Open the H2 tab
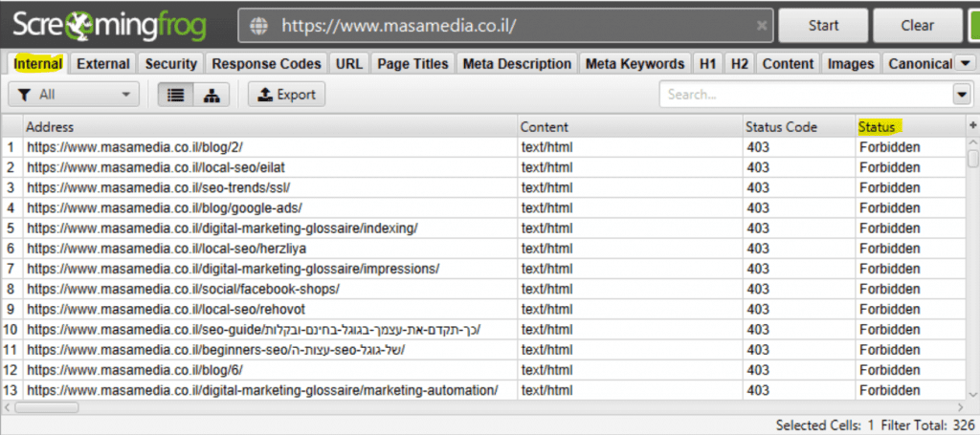 (740, 64)
